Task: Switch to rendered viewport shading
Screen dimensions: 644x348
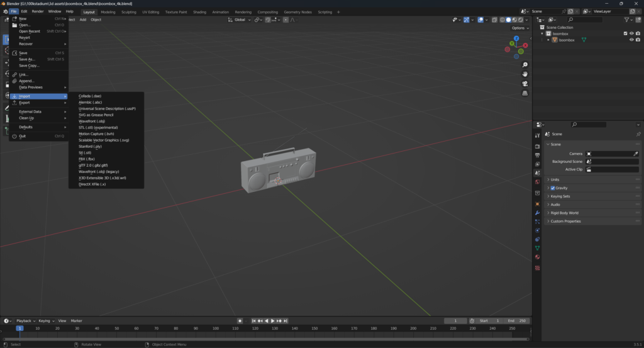Action: click(x=521, y=20)
